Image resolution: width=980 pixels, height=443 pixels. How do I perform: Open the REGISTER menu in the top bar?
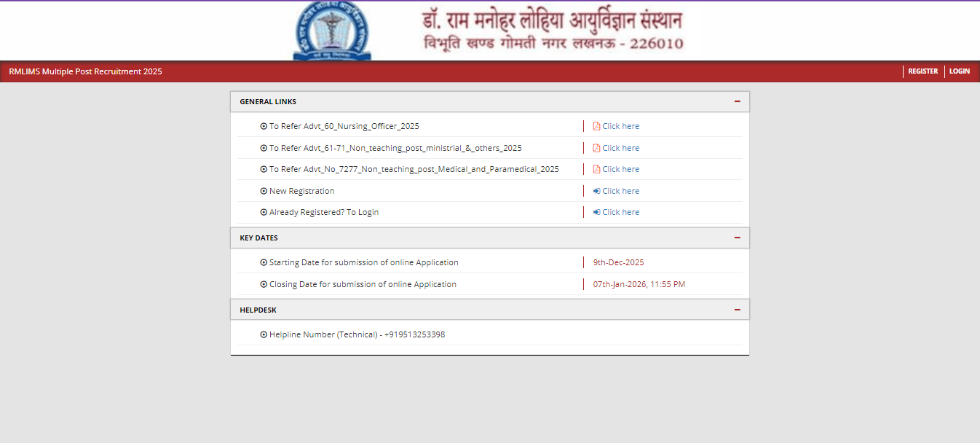coord(922,71)
